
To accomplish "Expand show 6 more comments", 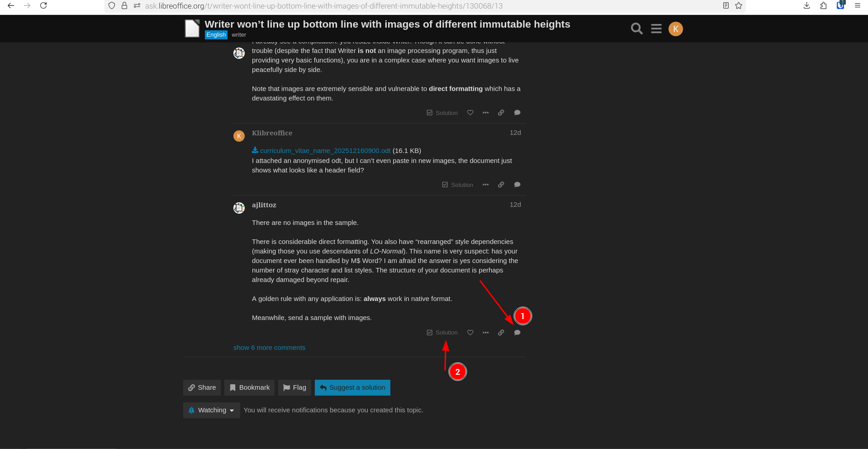I will [269, 348].
